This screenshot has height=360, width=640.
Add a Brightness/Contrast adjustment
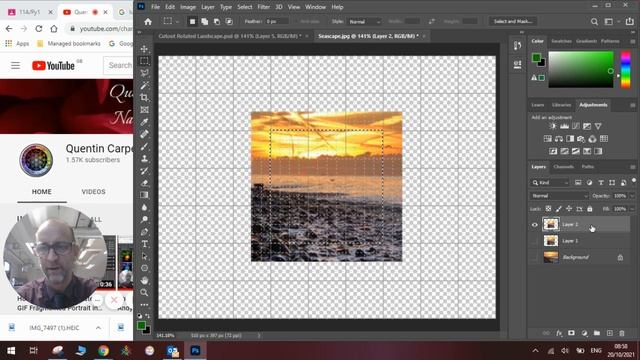[553, 127]
